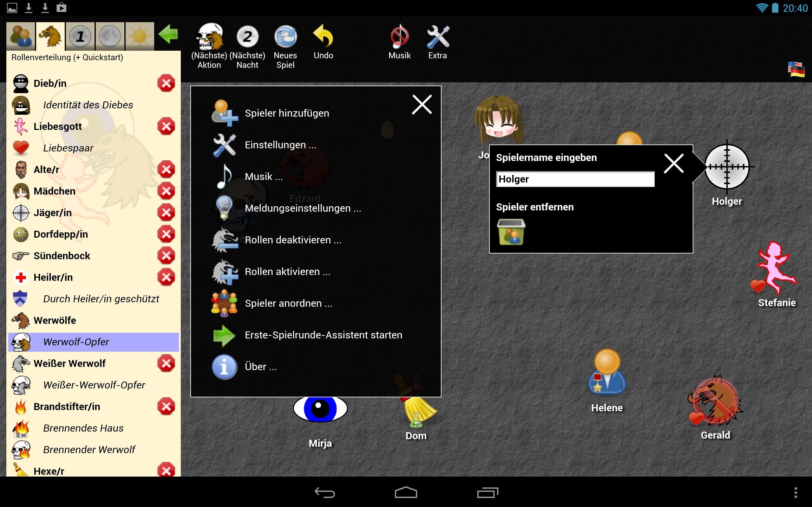
Task: Deactivate Weißer Werwolf role red X
Action: (166, 363)
